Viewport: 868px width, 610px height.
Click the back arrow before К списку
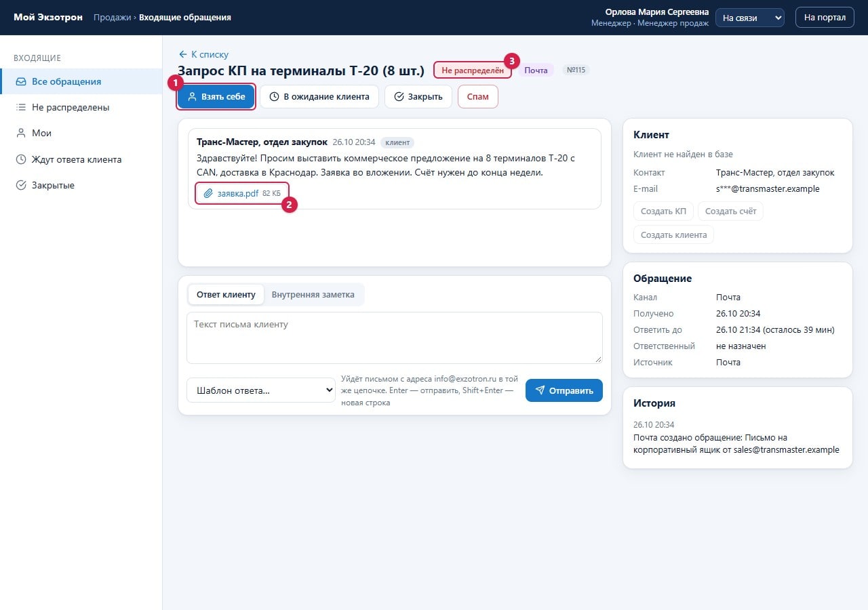[x=182, y=54]
